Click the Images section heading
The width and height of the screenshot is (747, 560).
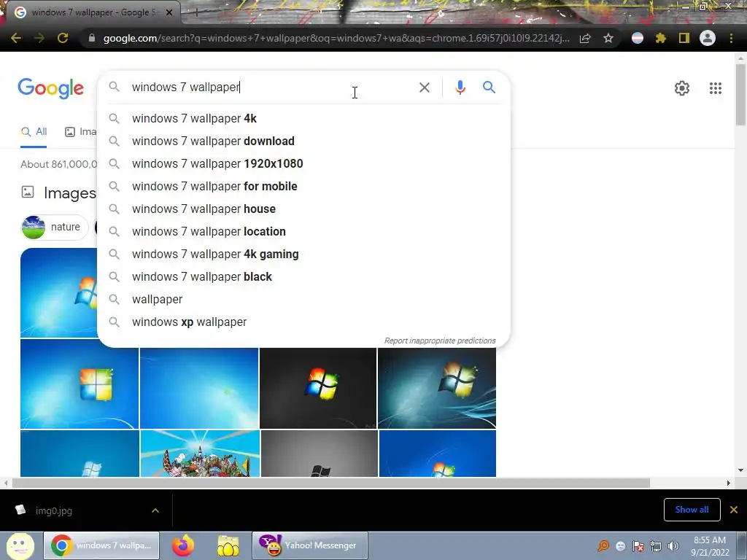pos(70,192)
